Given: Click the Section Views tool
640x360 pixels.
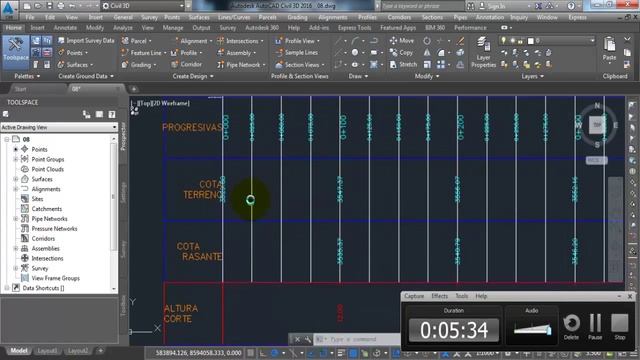Looking at the screenshot, I should tap(300, 64).
